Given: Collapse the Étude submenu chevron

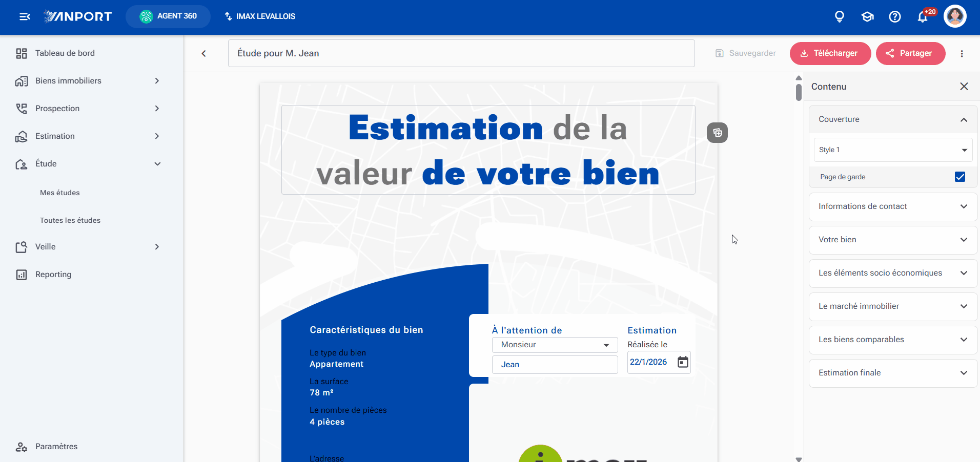Looking at the screenshot, I should pyautogui.click(x=157, y=164).
